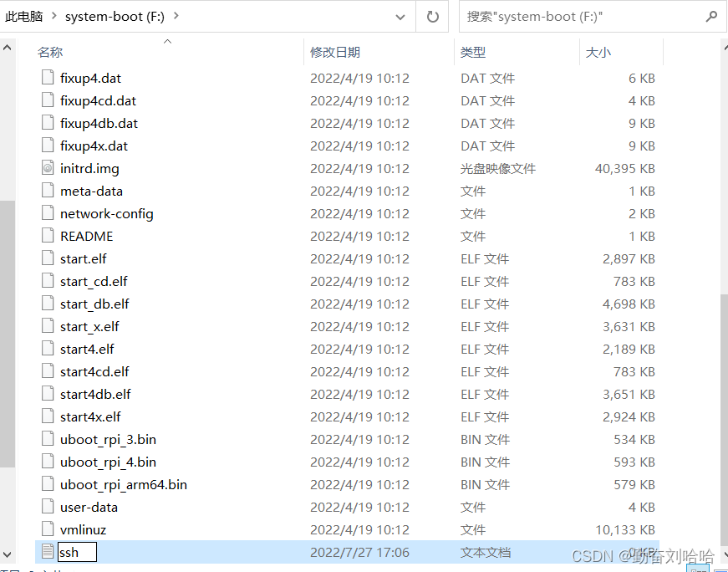
Task: Click the ssh filename rename box
Action: [77, 552]
